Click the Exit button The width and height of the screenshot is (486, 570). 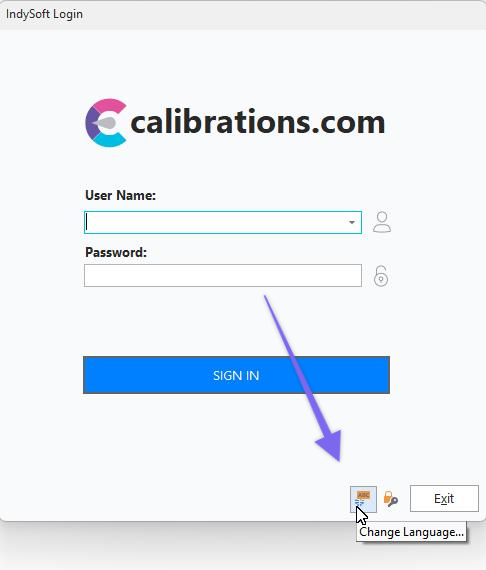(x=444, y=498)
